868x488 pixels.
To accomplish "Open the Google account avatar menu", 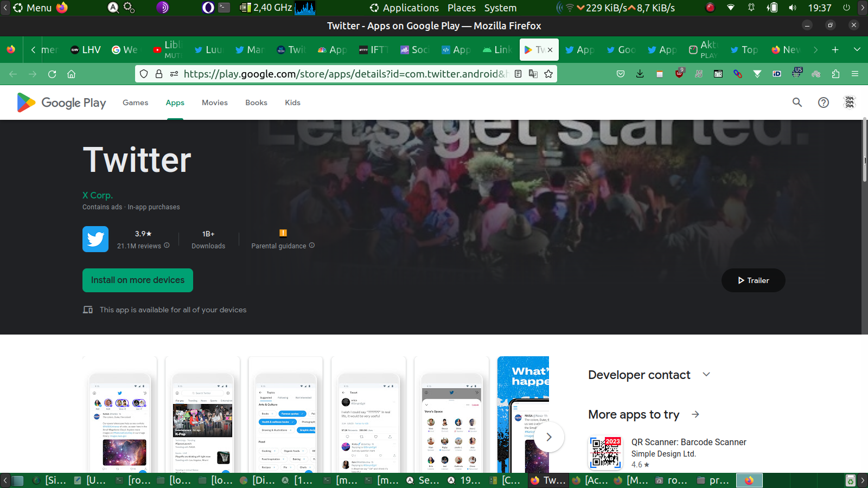I will click(x=850, y=102).
